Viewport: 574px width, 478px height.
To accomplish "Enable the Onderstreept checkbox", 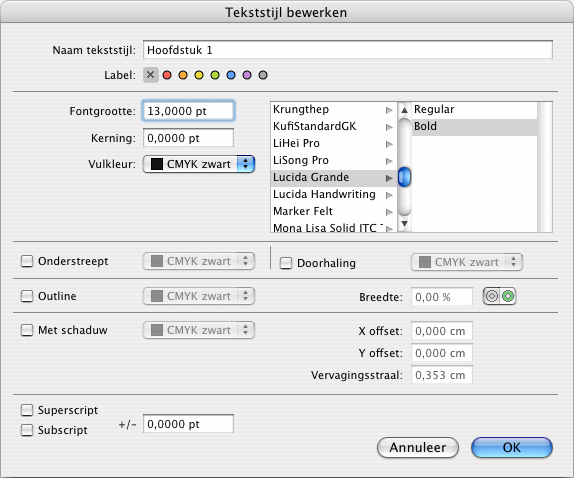I will 27,261.
